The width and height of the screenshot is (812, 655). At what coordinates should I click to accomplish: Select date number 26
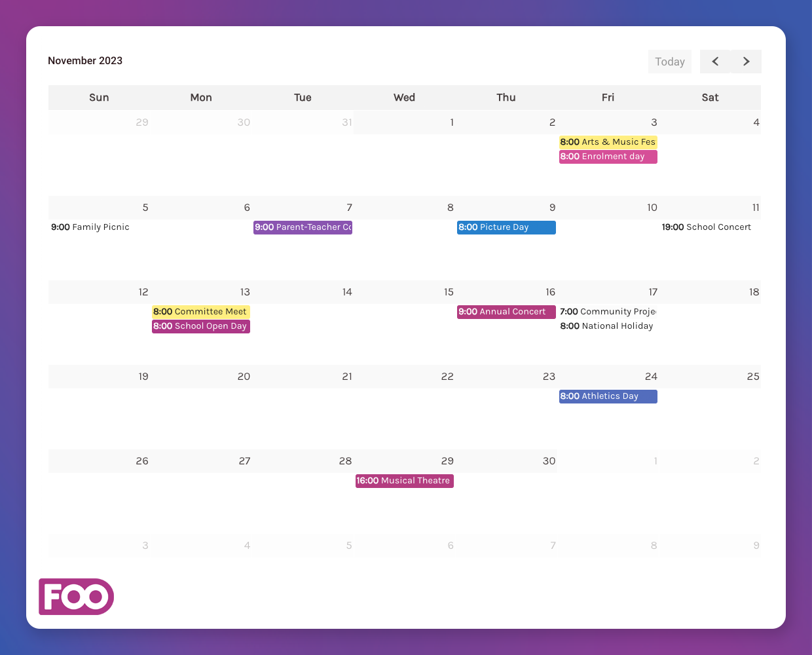(x=142, y=461)
